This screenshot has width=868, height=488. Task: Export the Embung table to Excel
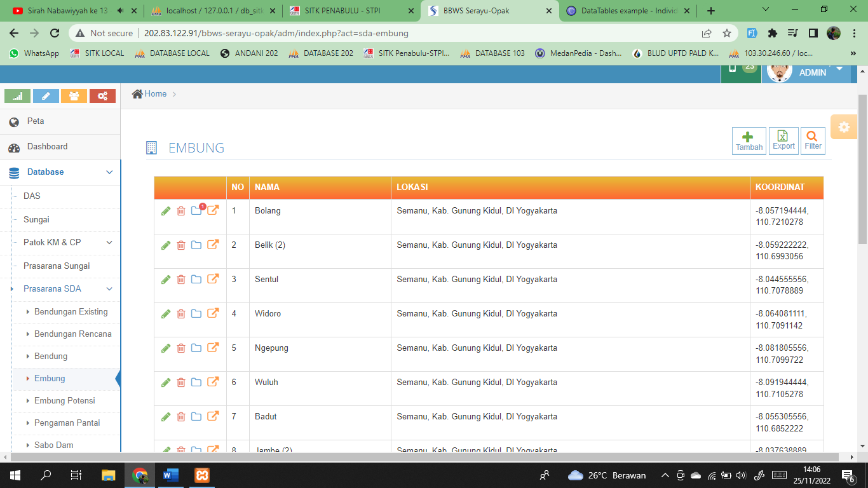coord(783,140)
